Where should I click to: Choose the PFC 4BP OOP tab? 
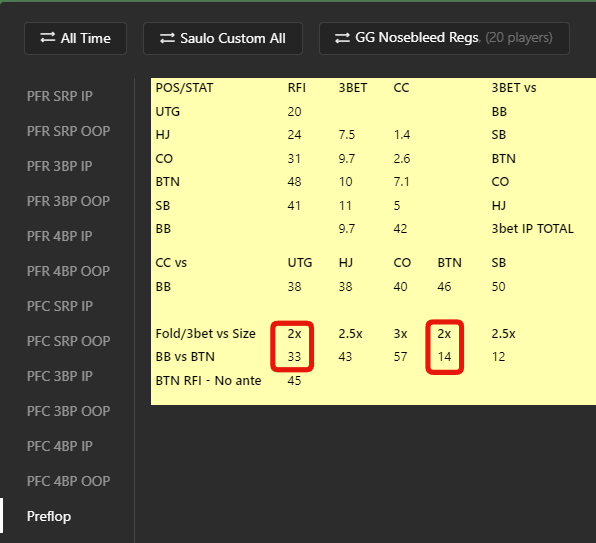pos(68,481)
